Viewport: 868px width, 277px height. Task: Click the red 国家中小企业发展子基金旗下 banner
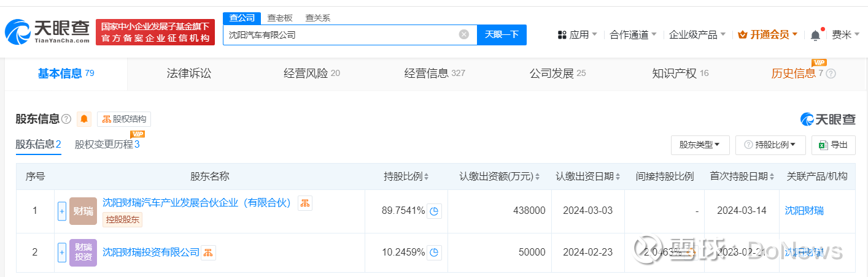coord(155,32)
